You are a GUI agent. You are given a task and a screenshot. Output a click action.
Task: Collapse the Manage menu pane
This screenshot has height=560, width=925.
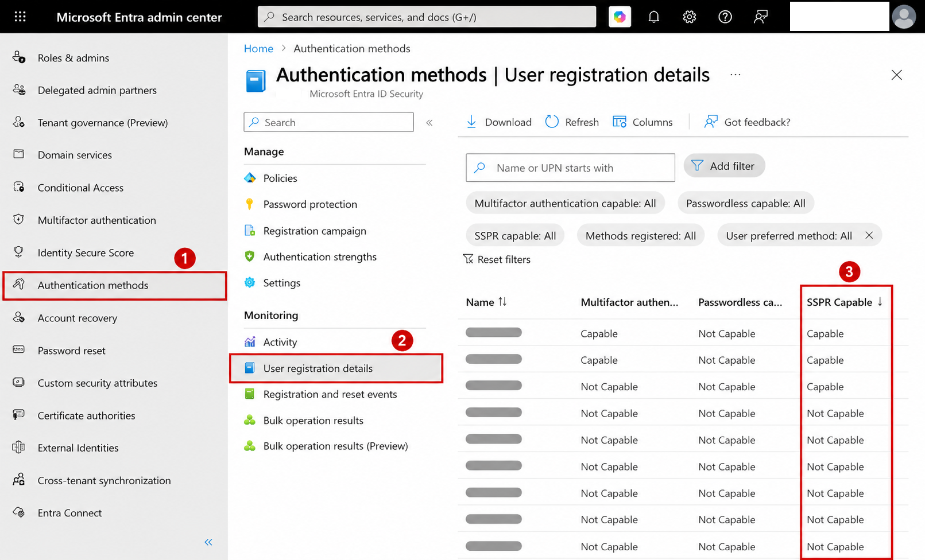pyautogui.click(x=429, y=122)
